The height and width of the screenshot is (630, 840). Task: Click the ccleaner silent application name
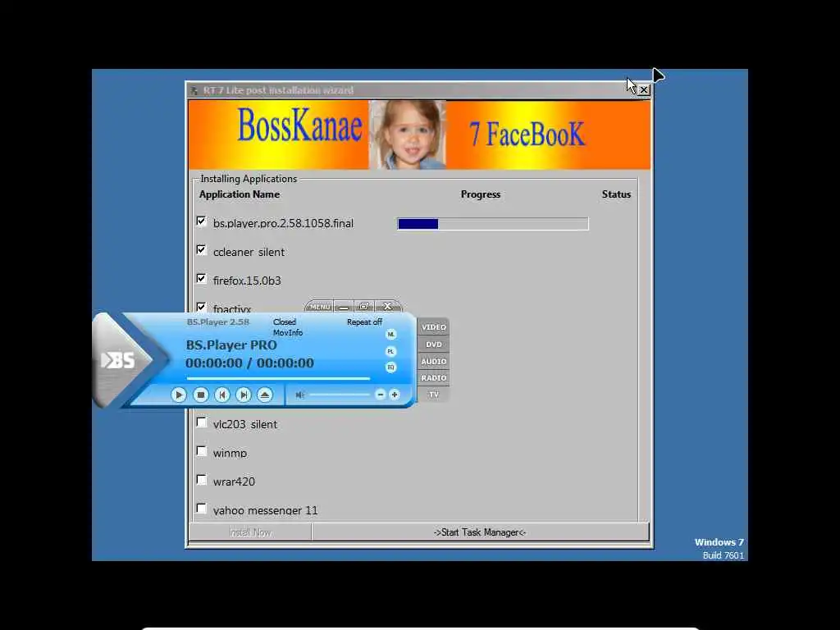(249, 253)
